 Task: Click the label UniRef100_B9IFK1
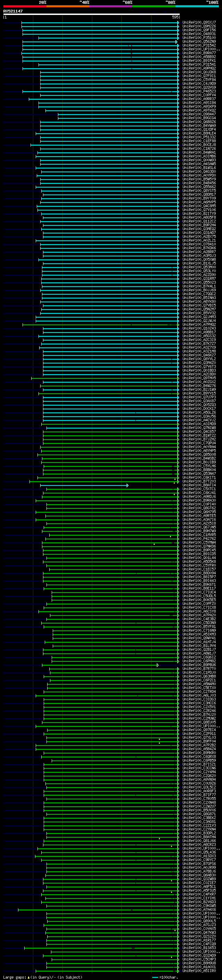pos(199,60)
